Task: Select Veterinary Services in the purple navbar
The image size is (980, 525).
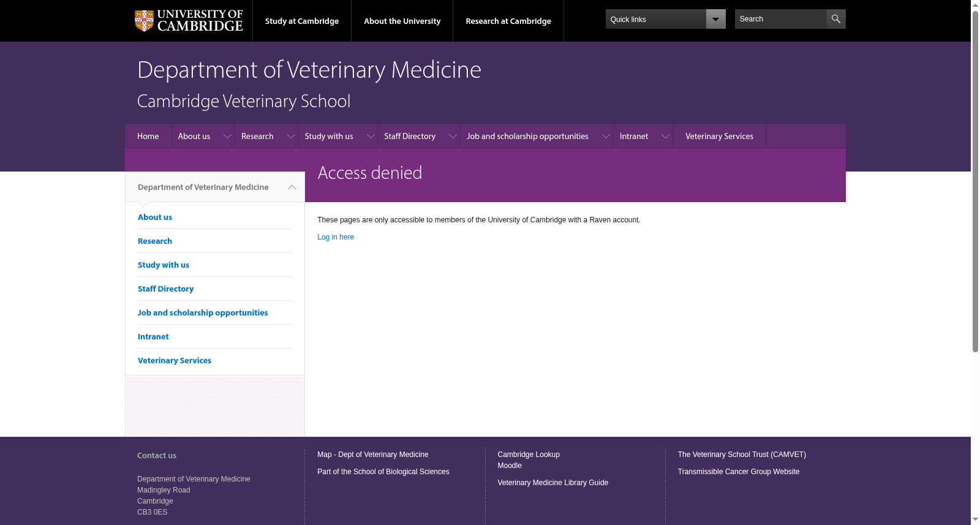Action: click(x=719, y=136)
